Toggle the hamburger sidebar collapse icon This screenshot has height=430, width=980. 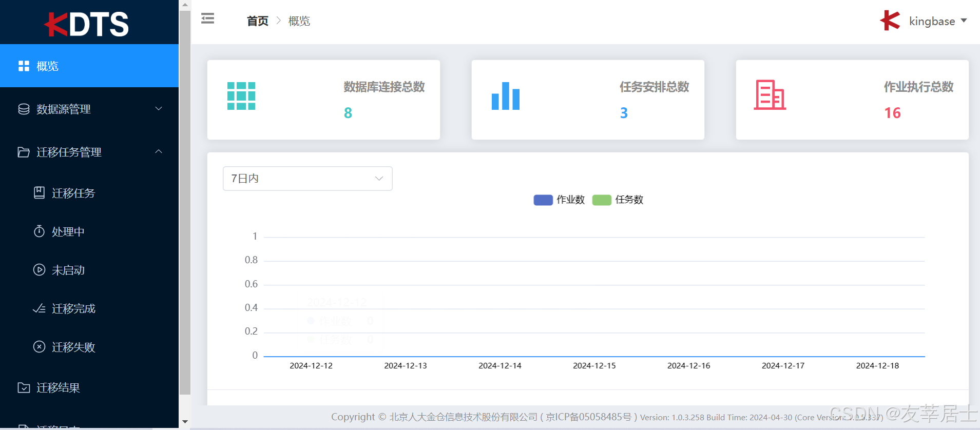(207, 19)
